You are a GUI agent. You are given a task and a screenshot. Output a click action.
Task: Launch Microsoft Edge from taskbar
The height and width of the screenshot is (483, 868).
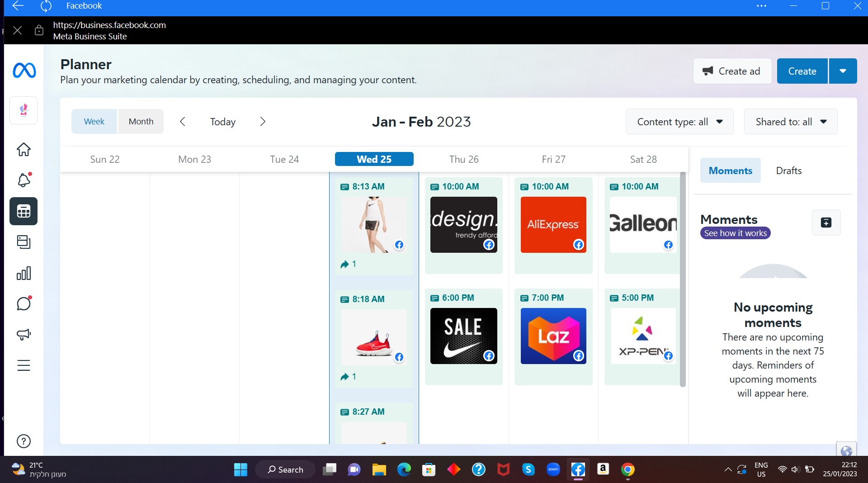(404, 470)
